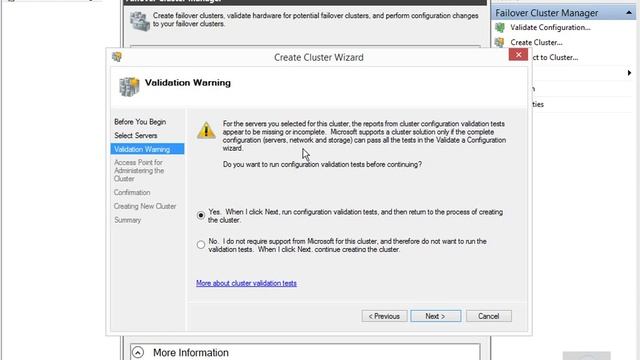
Task: Click the Validate Configuration action icon
Action: click(x=500, y=27)
